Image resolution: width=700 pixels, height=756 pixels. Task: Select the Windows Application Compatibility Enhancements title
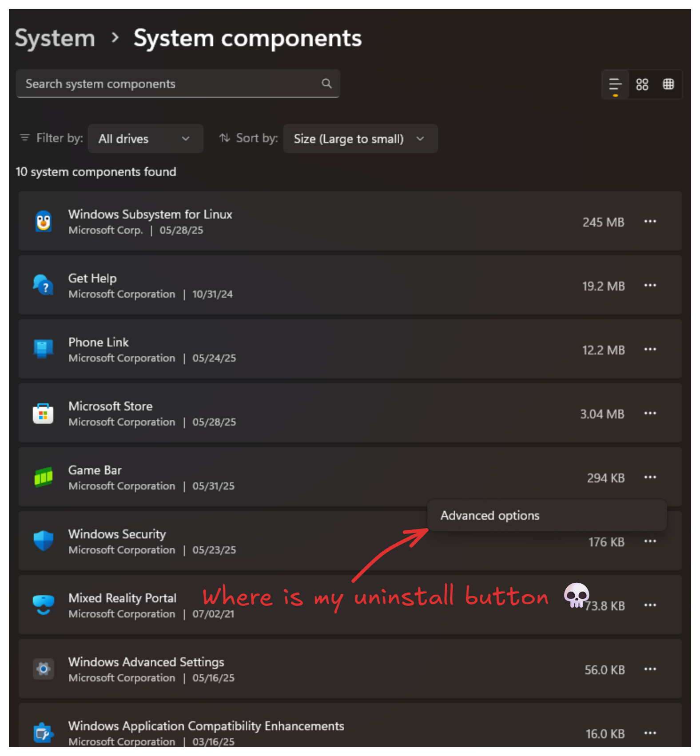[x=206, y=726]
